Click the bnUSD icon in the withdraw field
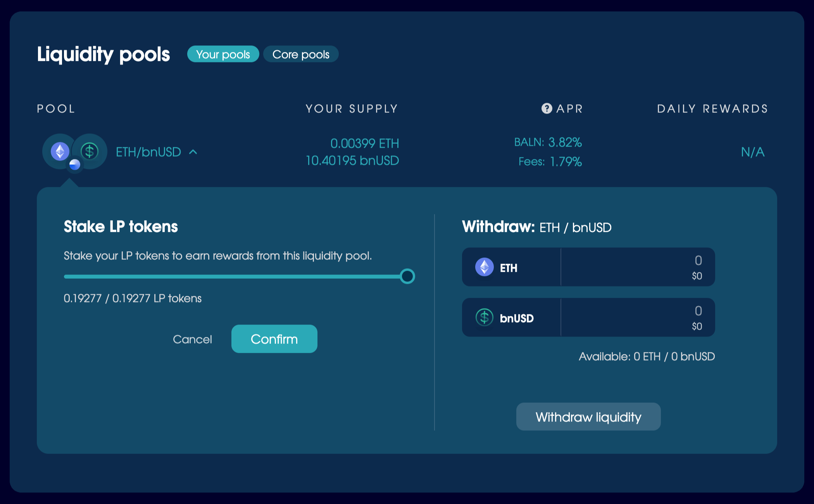The height and width of the screenshot is (504, 814). coord(484,318)
